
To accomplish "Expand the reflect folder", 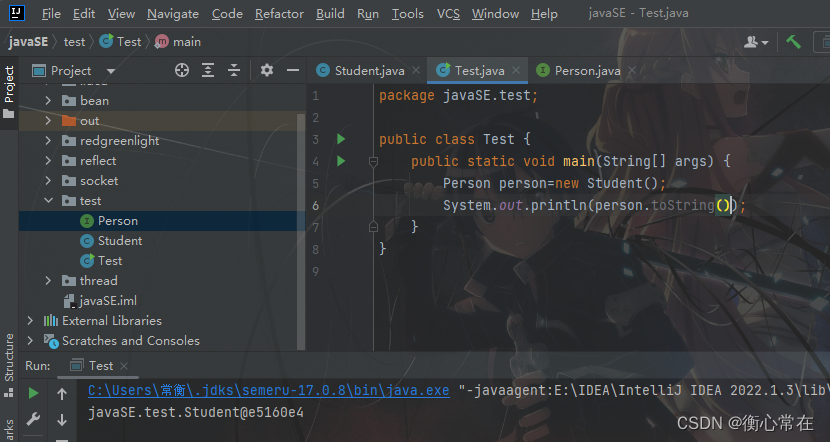I will point(48,161).
